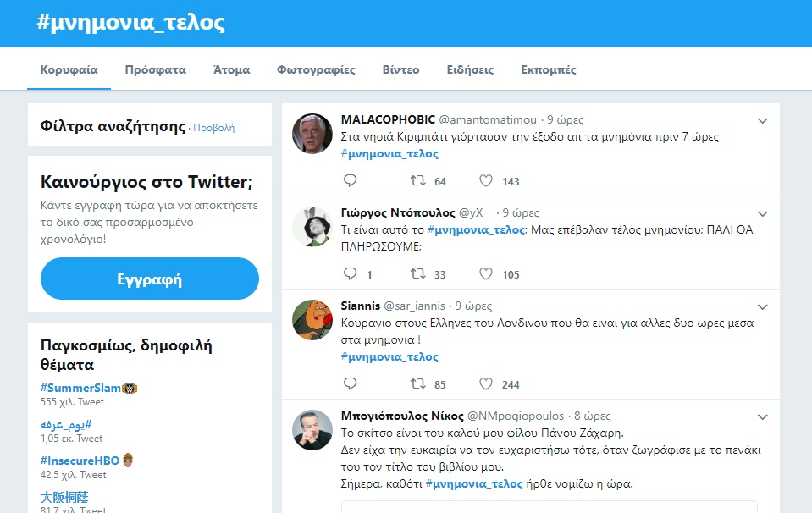This screenshot has width=812, height=513.
Task: Retweet Siannis tweet with 85 retweets
Action: 417,383
